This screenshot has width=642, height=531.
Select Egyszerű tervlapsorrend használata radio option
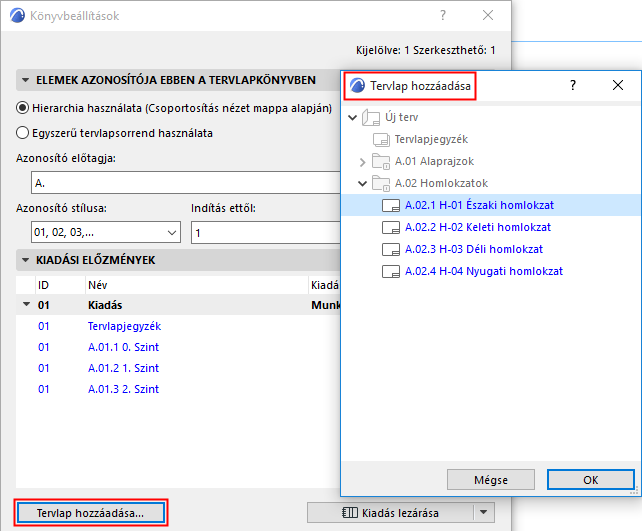[23, 132]
